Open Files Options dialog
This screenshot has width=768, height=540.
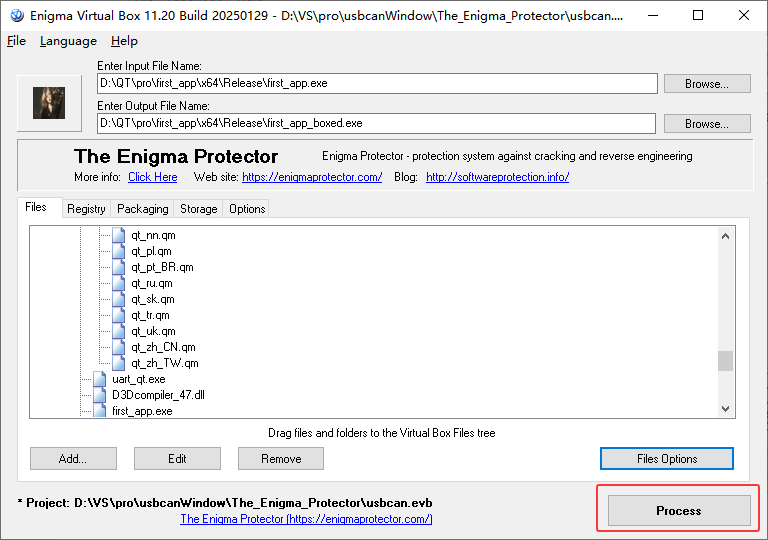coord(667,459)
